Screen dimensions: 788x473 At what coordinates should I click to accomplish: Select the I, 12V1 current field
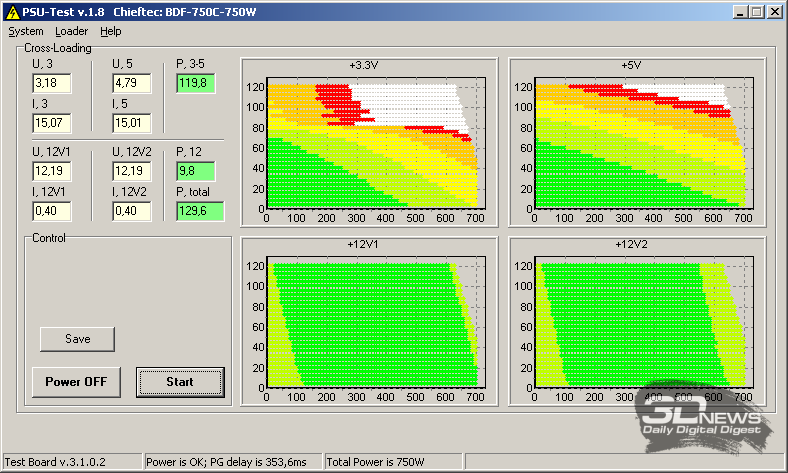coord(51,211)
